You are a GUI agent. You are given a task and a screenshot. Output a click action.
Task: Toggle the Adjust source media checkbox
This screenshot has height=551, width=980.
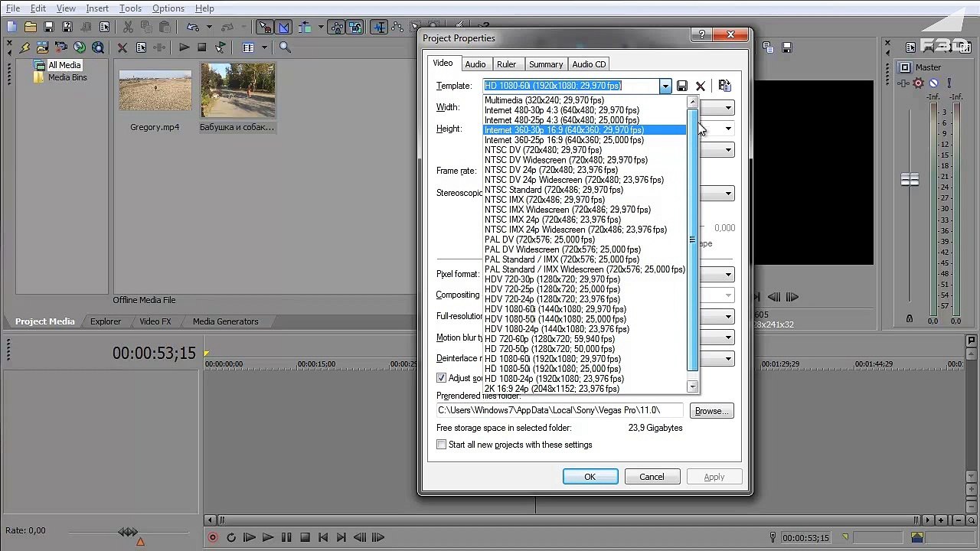(442, 378)
